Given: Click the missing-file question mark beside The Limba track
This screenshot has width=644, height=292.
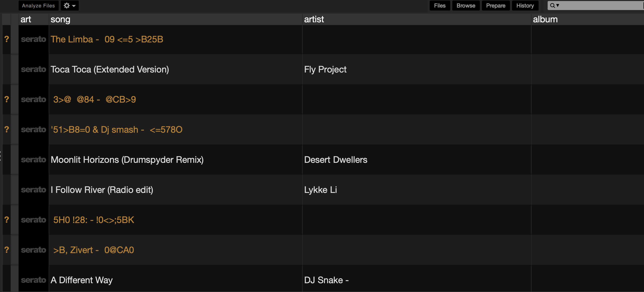Looking at the screenshot, I should (7, 39).
